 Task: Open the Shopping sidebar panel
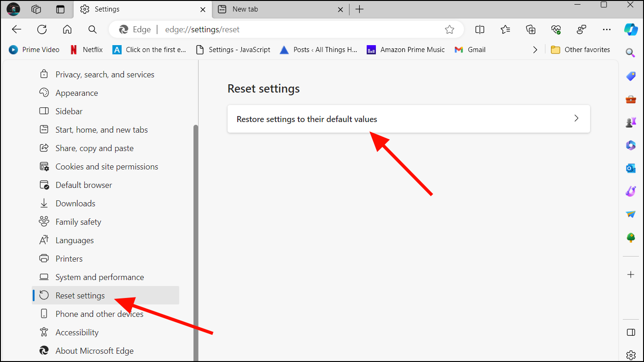[631, 76]
